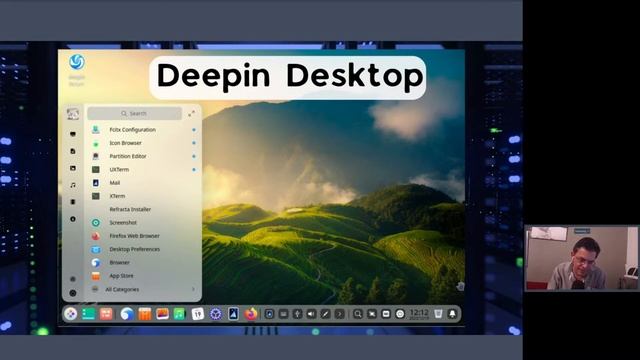Screen dimensions: 640x360
Task: Launch Browser from the launcher list
Action: pyautogui.click(x=144, y=262)
